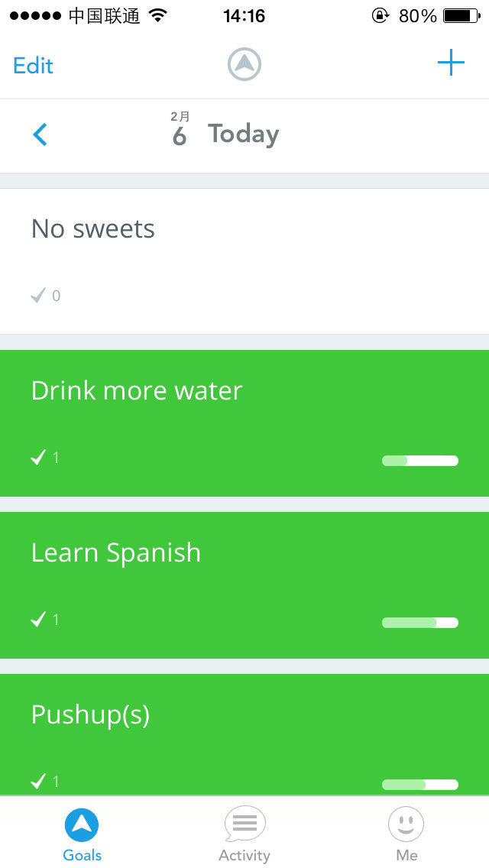Toggle the Learn Spanish checkmark
Image resolution: width=489 pixels, height=868 pixels.
[38, 620]
